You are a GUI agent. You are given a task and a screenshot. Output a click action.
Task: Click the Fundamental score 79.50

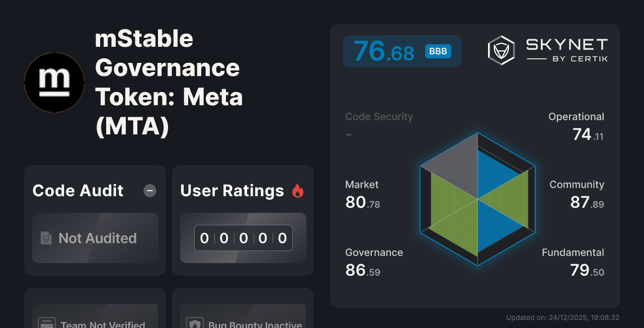(586, 271)
